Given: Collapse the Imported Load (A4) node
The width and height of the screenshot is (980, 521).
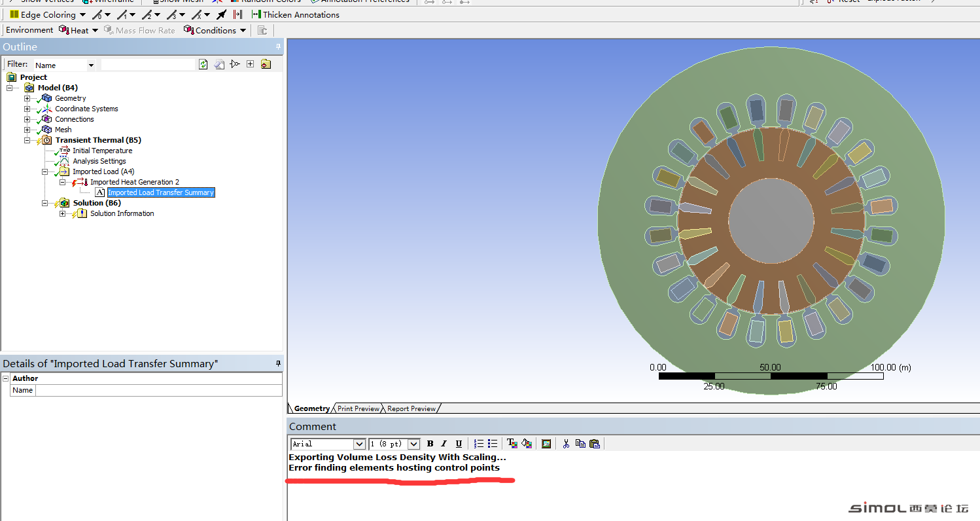Looking at the screenshot, I should pyautogui.click(x=45, y=171).
